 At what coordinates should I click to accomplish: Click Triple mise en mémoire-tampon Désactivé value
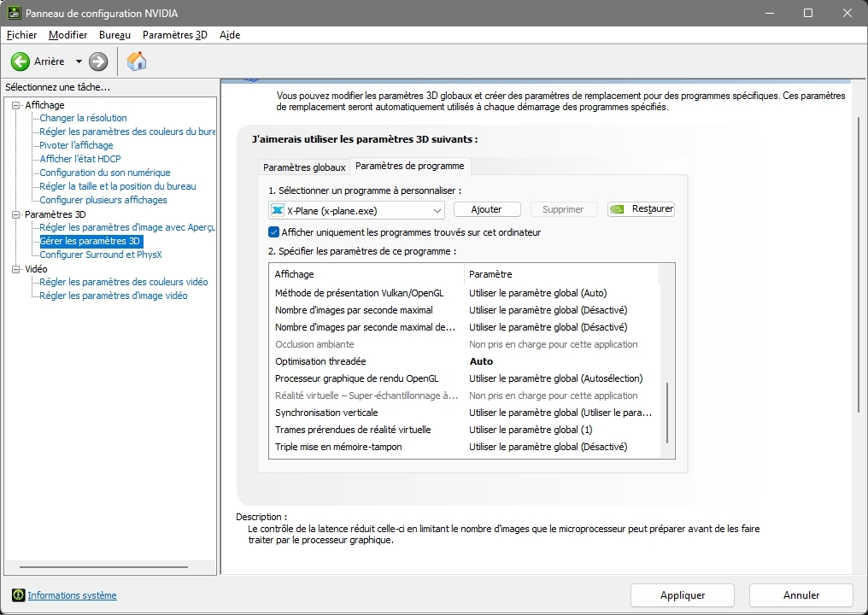[548, 448]
